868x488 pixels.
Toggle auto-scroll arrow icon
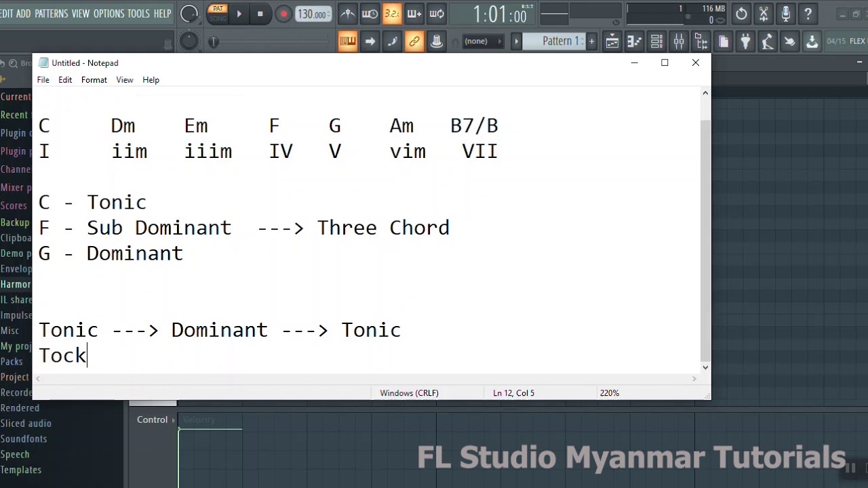[x=370, y=41]
